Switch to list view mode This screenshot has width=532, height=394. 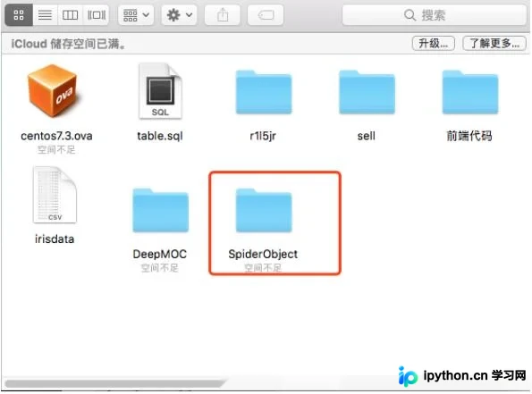point(45,15)
